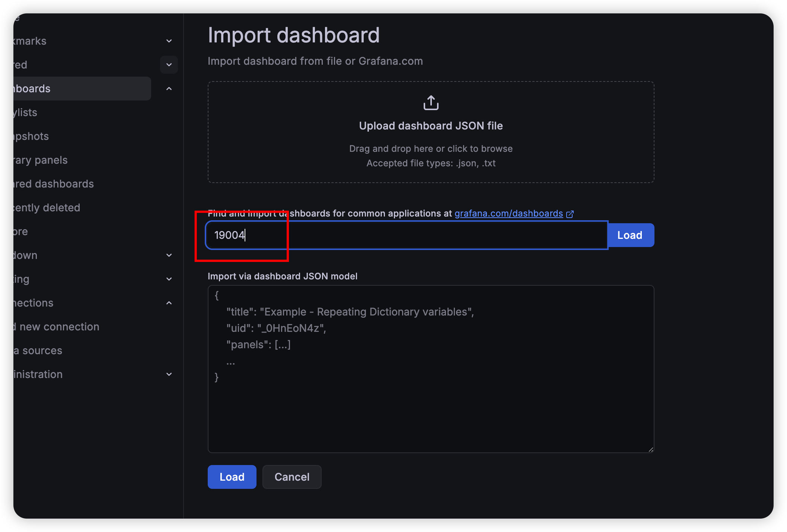Collapse the Dashboards section chevron

coord(169,89)
